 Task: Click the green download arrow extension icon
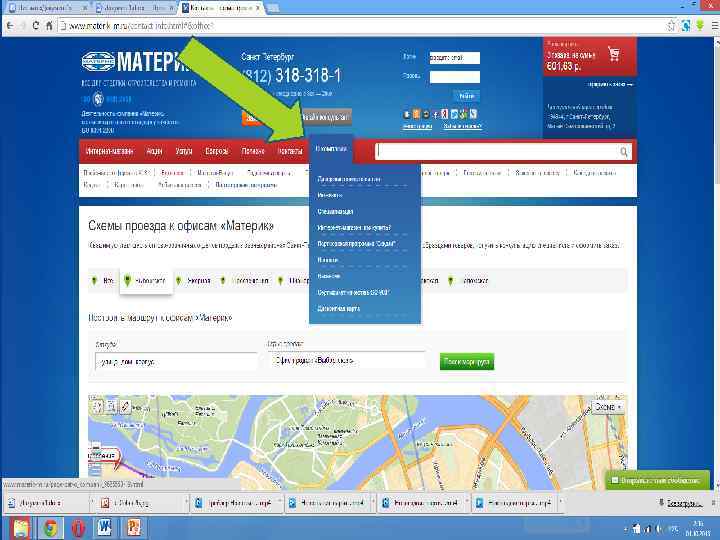700,26
